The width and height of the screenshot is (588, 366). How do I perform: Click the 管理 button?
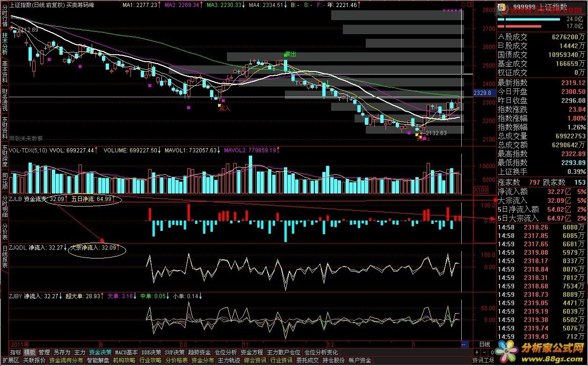pos(44,352)
